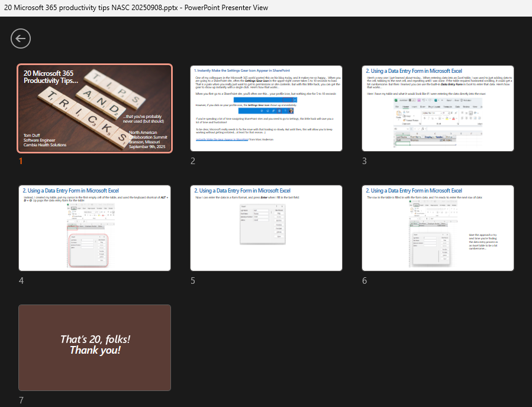Click slide number label 4

click(x=21, y=281)
